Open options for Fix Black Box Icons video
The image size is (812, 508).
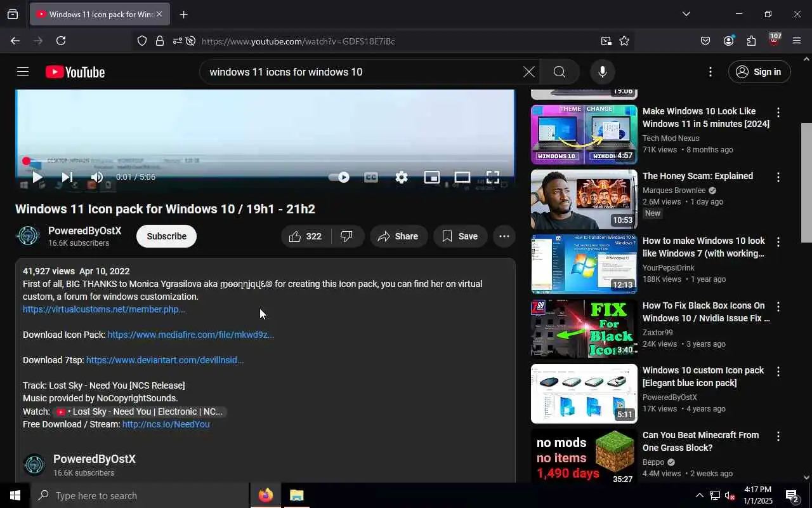click(x=778, y=307)
